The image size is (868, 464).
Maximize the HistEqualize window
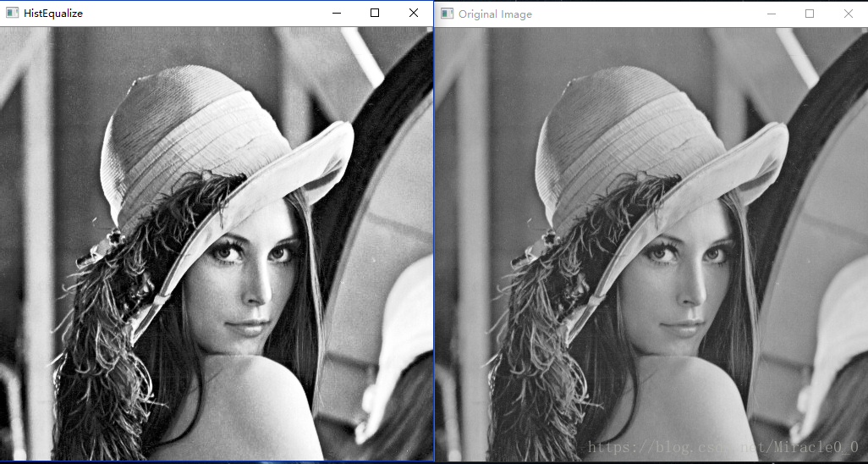tap(375, 14)
